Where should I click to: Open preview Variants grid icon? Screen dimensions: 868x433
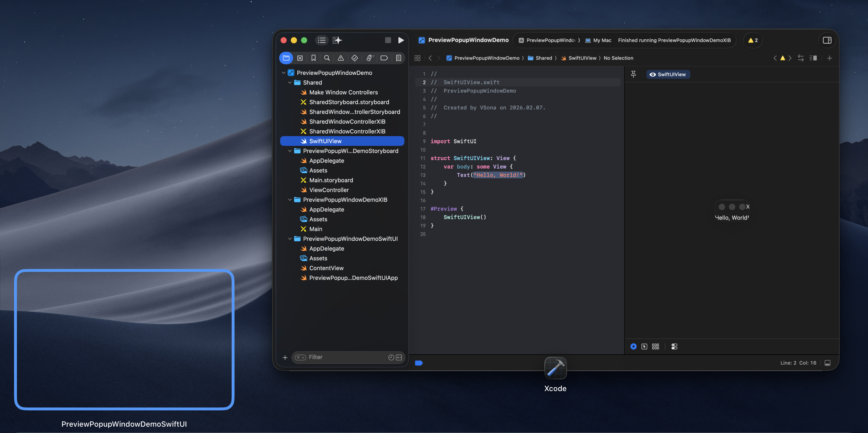tap(655, 346)
